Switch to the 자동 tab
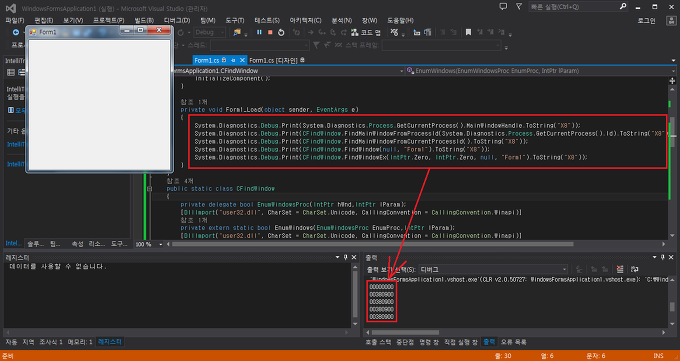The height and width of the screenshot is (361, 680). pyautogui.click(x=11, y=342)
